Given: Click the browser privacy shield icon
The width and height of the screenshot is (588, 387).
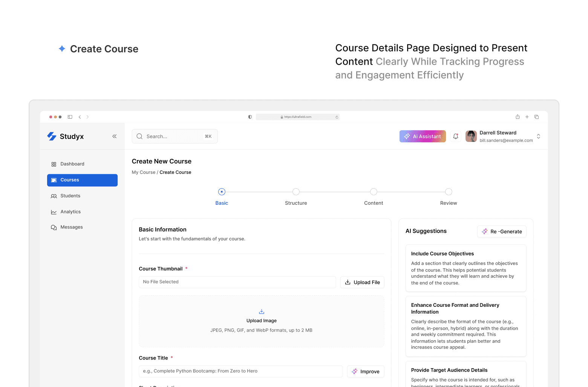Looking at the screenshot, I should pyautogui.click(x=250, y=117).
